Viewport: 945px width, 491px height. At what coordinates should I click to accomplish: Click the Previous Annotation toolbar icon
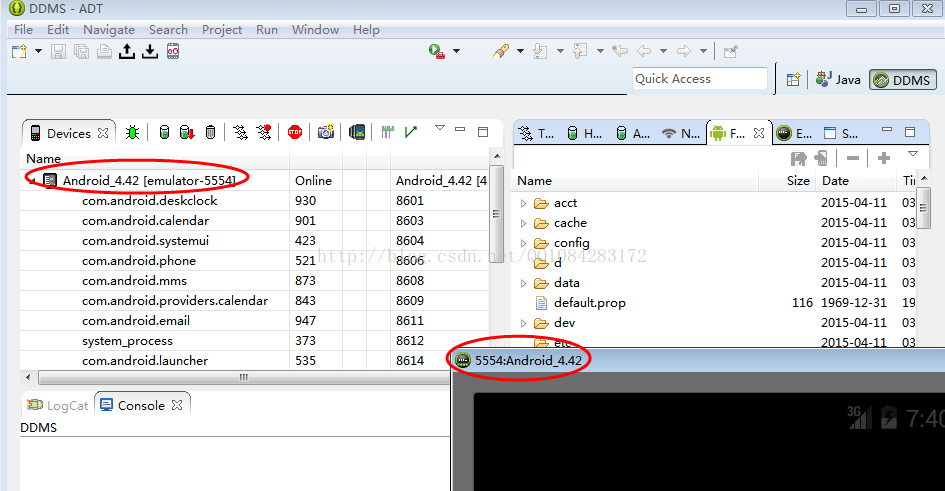[580, 51]
